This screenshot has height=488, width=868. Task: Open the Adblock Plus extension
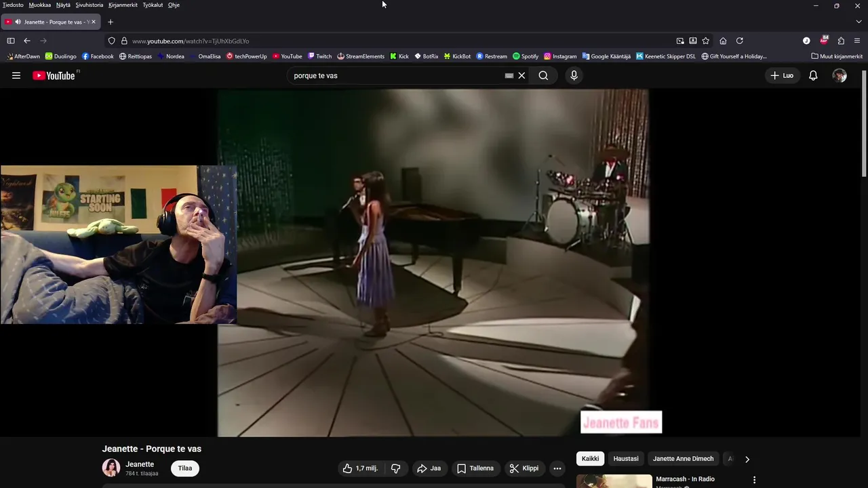pyautogui.click(x=824, y=41)
